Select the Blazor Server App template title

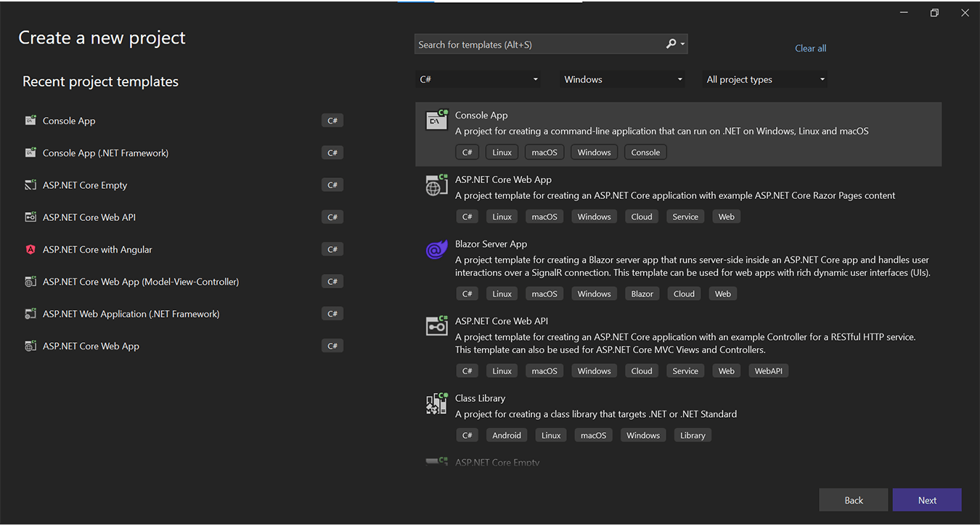point(491,244)
